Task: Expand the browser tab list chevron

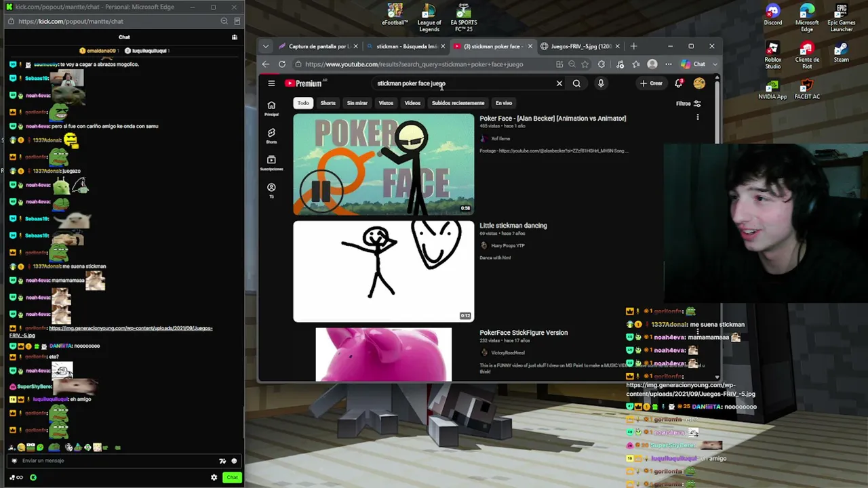Action: (x=266, y=46)
